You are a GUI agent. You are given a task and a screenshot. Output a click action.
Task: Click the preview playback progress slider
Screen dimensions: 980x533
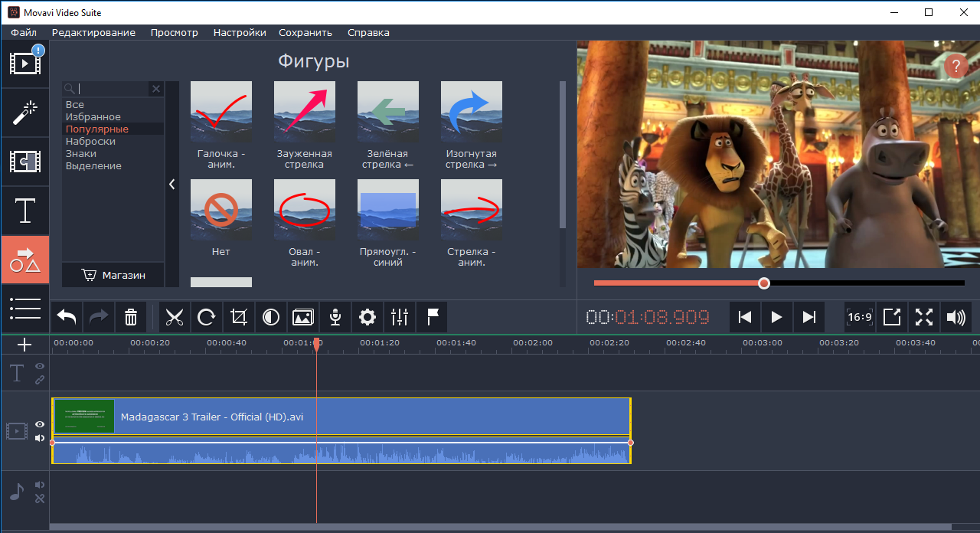click(x=779, y=283)
